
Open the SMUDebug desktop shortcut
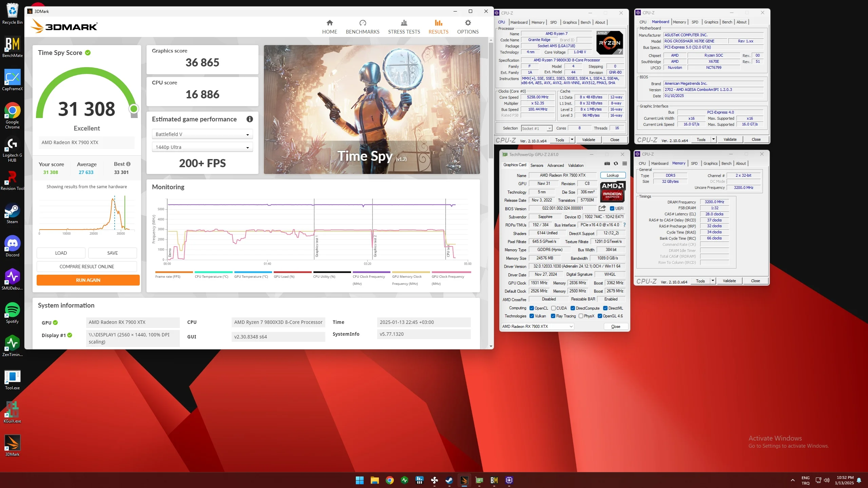[13, 280]
